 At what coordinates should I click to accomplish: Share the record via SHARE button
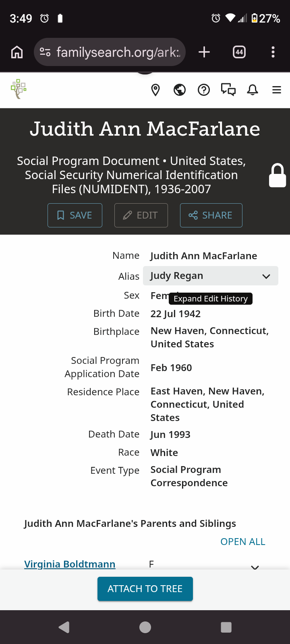(211, 215)
